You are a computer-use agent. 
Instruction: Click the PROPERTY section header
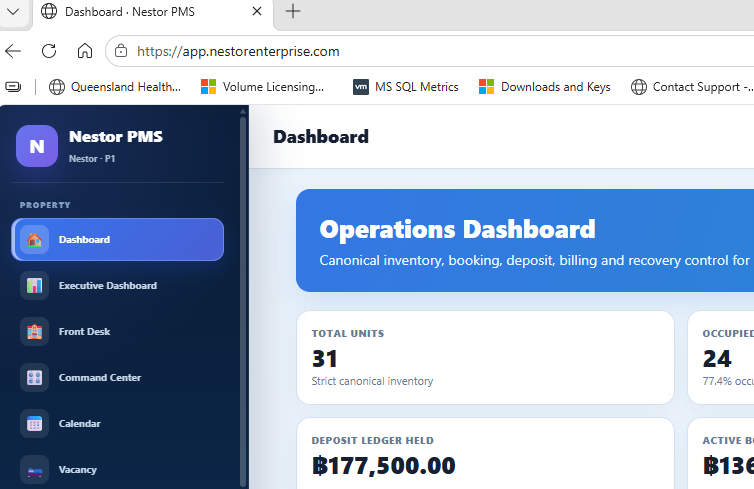(45, 205)
